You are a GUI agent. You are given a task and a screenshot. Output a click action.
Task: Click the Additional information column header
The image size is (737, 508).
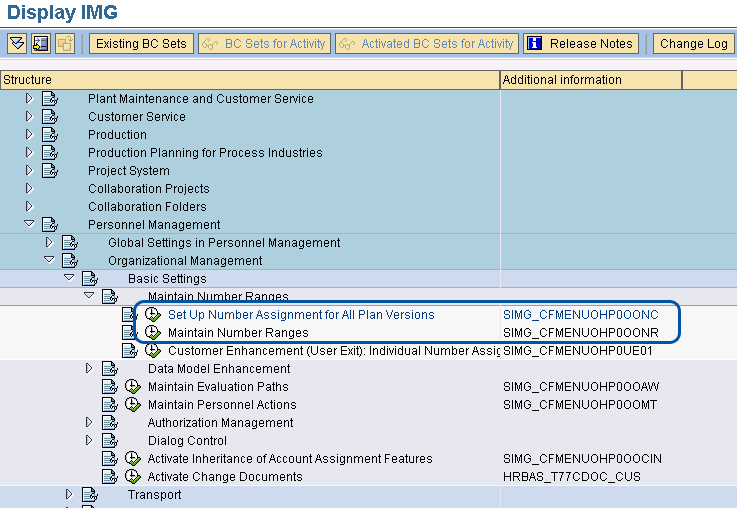[x=590, y=80]
